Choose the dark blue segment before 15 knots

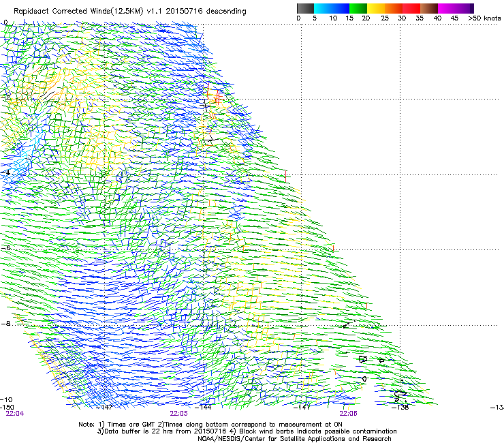pyautogui.click(x=341, y=8)
